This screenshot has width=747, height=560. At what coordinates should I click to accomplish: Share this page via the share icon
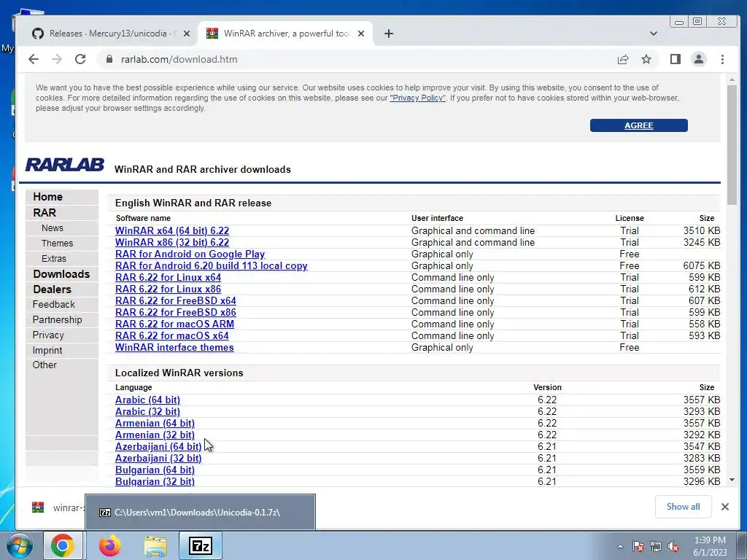point(623,60)
